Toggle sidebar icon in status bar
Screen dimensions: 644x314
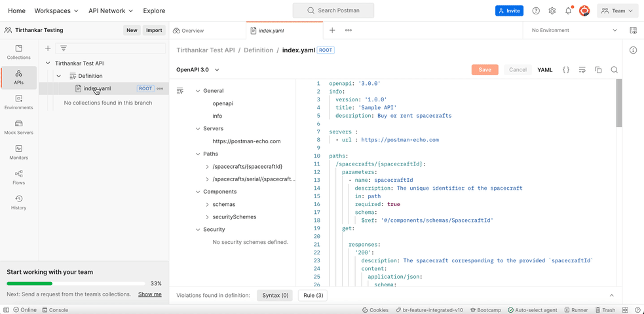[x=6, y=310]
